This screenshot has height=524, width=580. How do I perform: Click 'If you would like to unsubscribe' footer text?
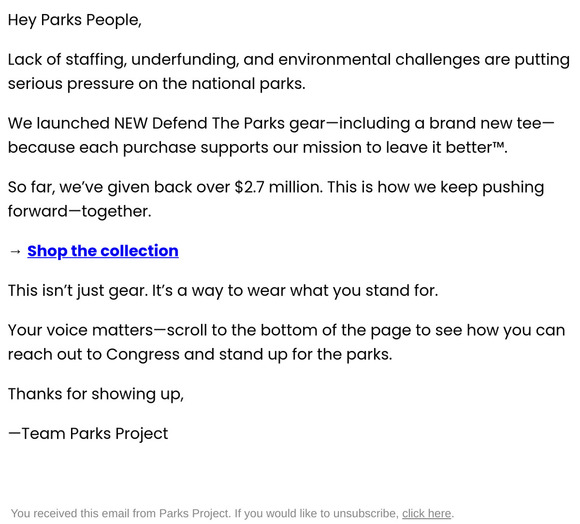pos(317,514)
